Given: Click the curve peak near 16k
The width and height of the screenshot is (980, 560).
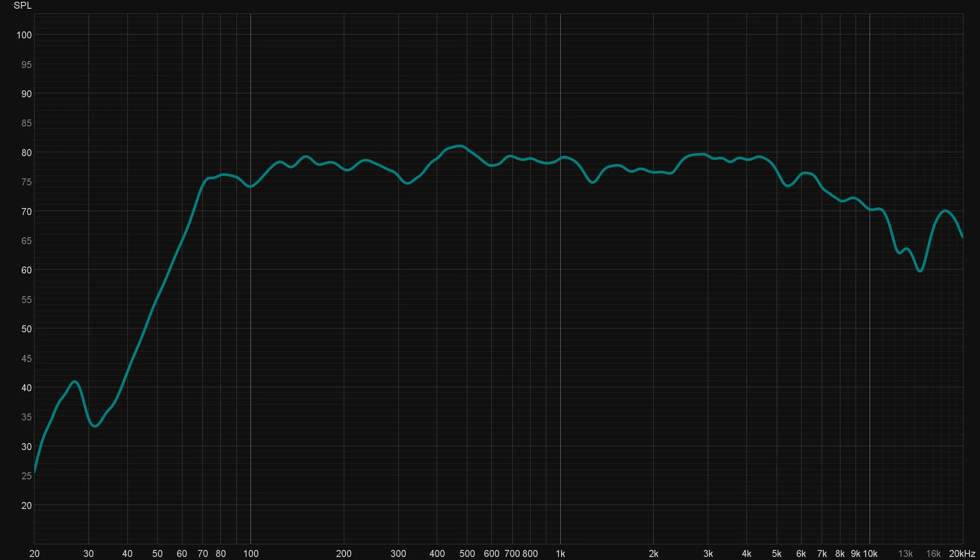Looking at the screenshot, I should 945,211.
